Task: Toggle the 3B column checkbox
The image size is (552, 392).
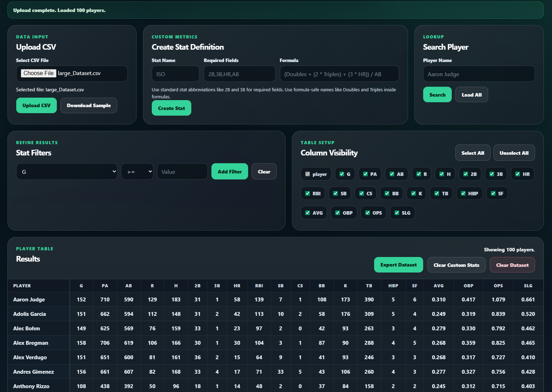Action: point(492,174)
